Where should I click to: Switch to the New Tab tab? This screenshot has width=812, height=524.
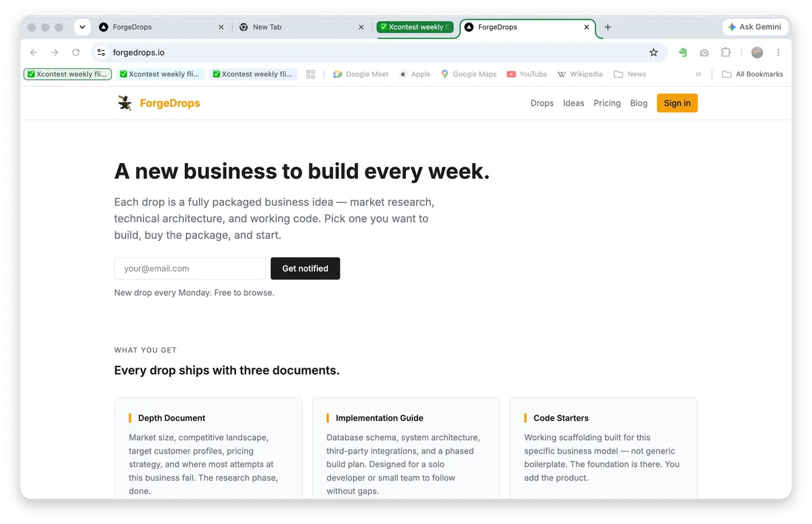[302, 27]
